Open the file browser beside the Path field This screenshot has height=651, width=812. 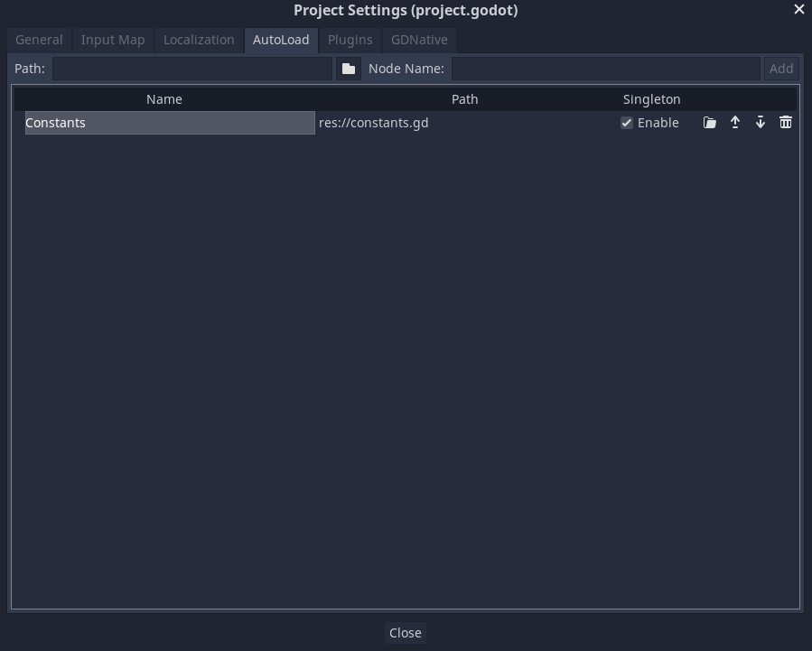click(x=349, y=68)
